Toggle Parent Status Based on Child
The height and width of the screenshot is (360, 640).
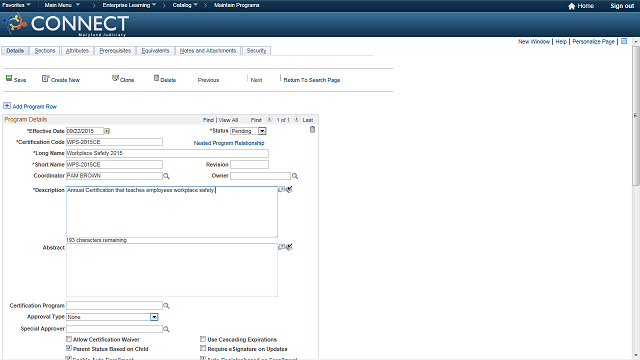pos(69,349)
